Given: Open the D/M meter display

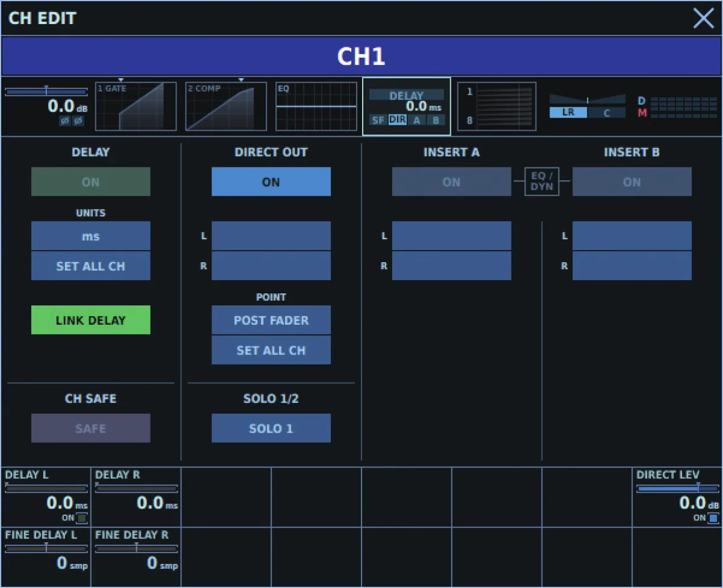Looking at the screenshot, I should click(x=677, y=107).
